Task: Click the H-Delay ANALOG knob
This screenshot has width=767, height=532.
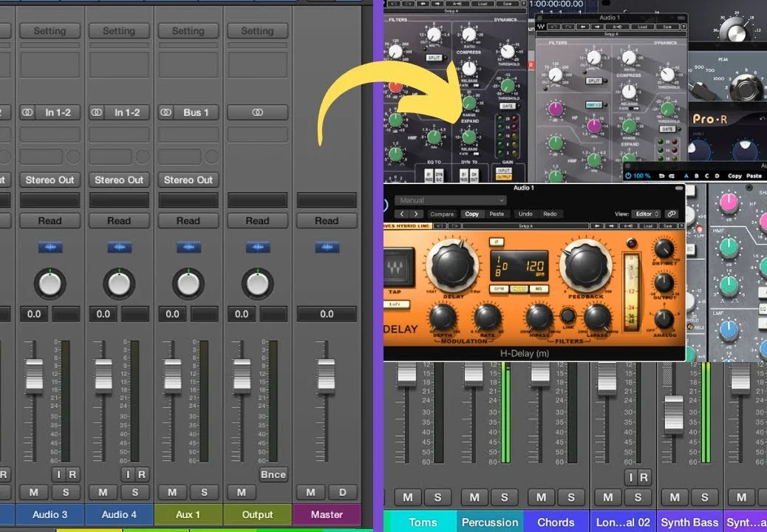Action: 664,318
